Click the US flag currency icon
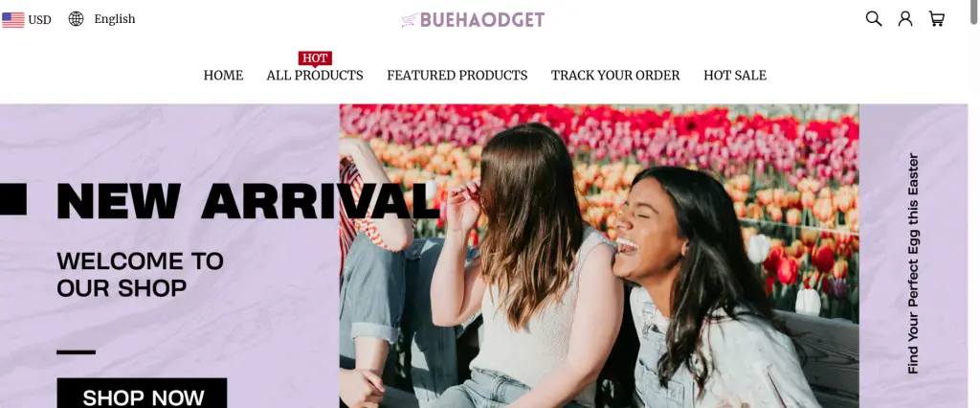The height and width of the screenshot is (408, 980). point(13,20)
